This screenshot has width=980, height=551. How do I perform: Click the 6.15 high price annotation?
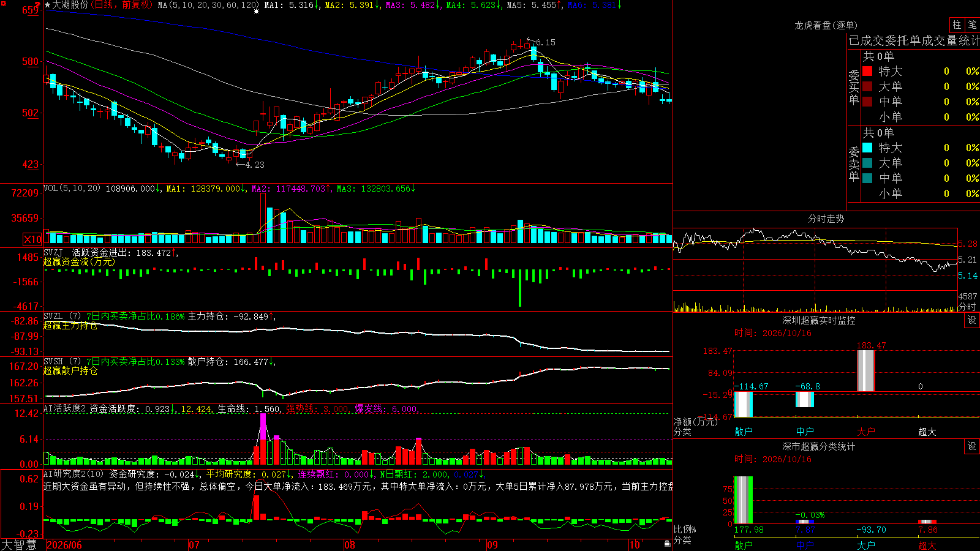tap(545, 42)
